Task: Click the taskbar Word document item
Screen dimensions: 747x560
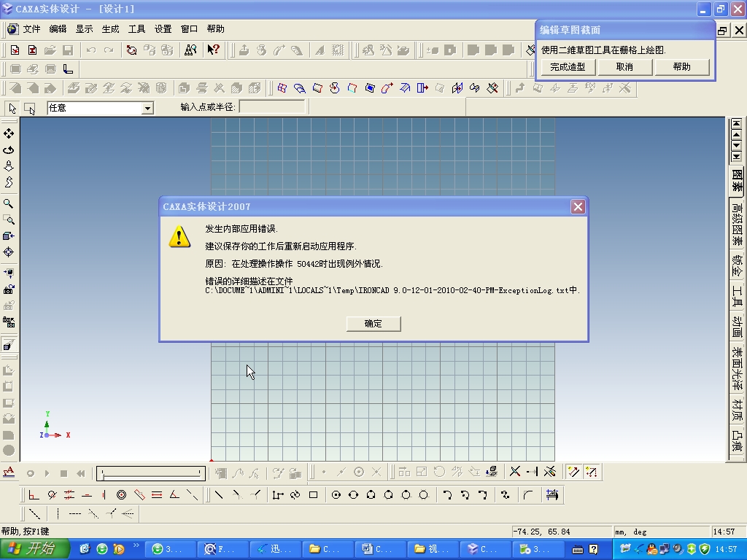Action: click(x=379, y=549)
